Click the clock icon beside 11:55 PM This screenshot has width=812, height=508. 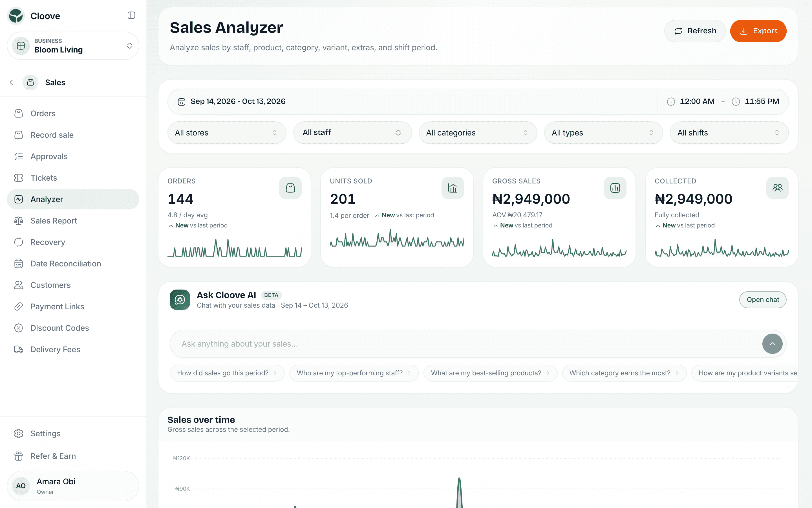click(x=736, y=102)
